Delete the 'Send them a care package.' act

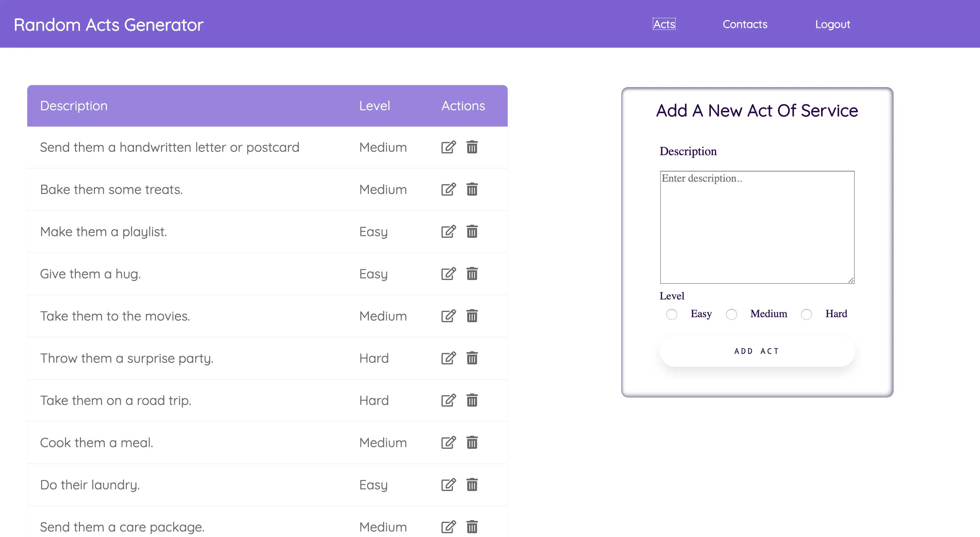(472, 527)
